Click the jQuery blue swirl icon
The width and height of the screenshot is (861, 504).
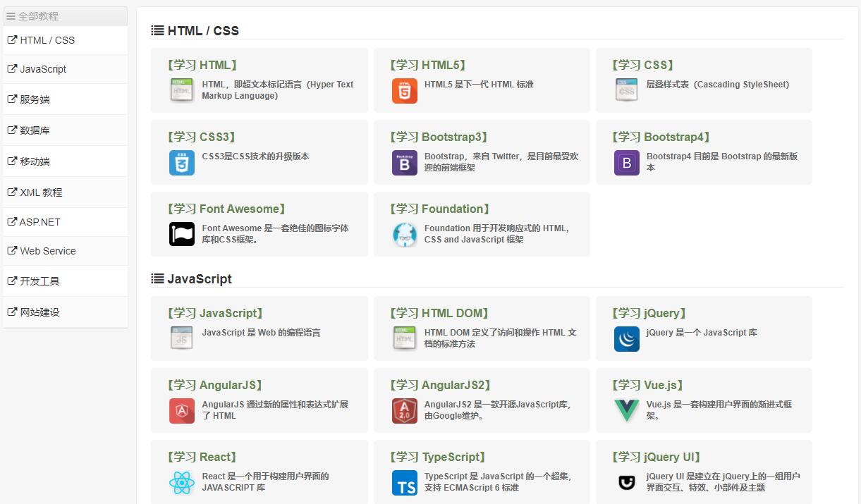(x=626, y=338)
